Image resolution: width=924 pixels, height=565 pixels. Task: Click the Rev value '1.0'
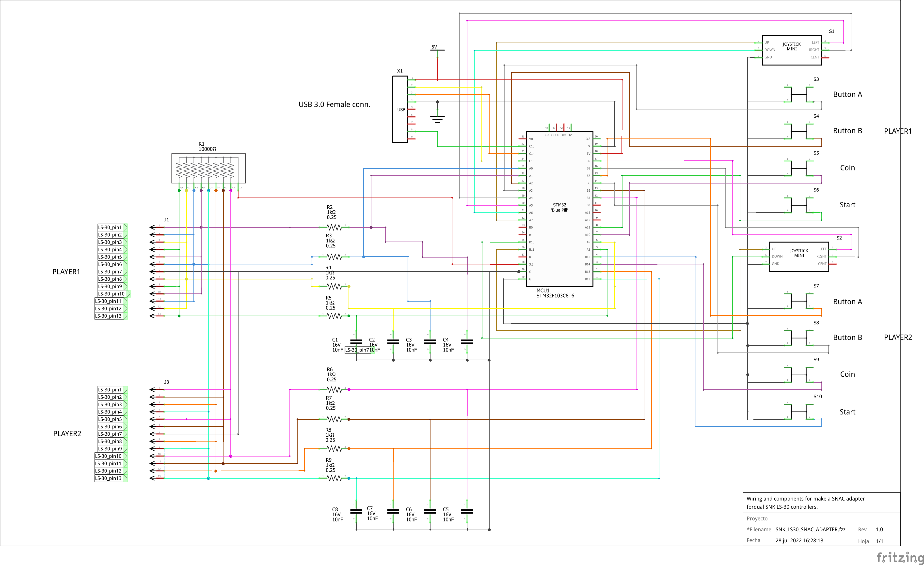pyautogui.click(x=879, y=529)
